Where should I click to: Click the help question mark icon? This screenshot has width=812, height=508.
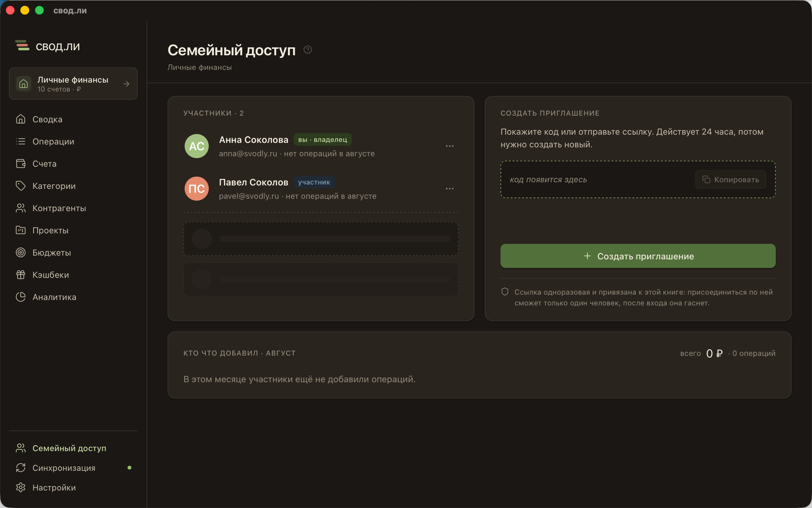(x=308, y=50)
